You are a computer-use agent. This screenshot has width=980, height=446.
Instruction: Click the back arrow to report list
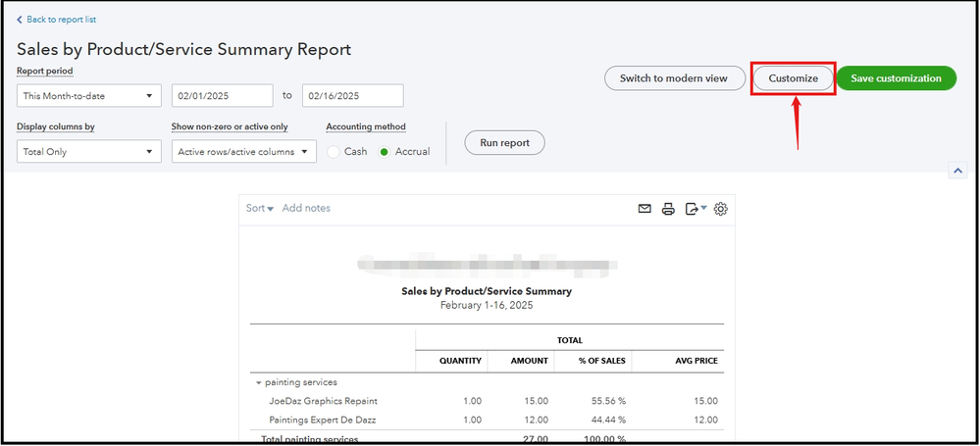(21, 20)
